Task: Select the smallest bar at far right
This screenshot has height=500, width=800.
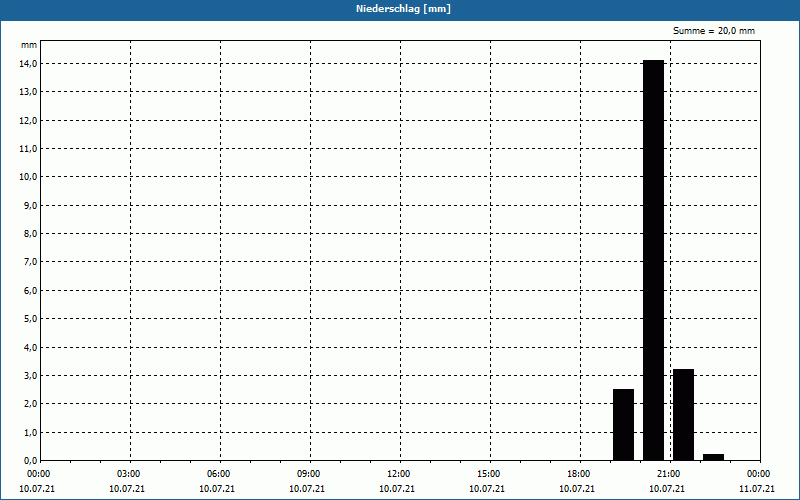Action: 713,457
